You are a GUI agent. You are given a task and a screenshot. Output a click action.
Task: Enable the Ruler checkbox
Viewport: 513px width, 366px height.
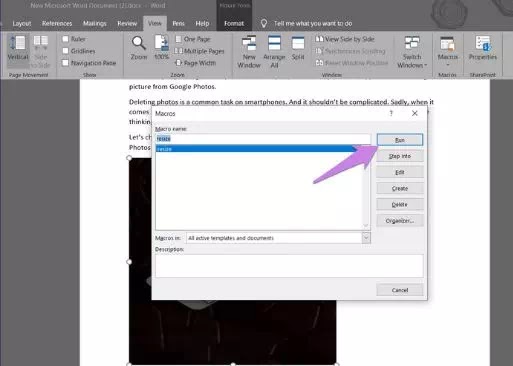[x=66, y=39]
